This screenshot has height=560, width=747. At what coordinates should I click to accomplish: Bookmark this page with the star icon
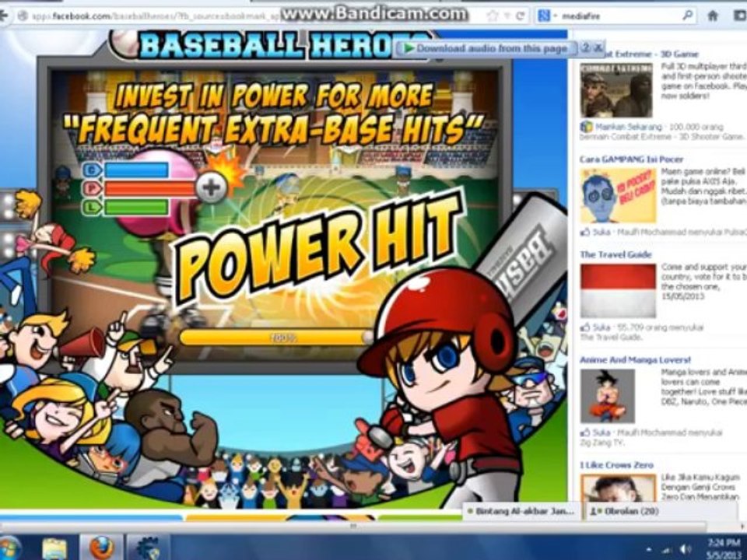click(x=492, y=16)
